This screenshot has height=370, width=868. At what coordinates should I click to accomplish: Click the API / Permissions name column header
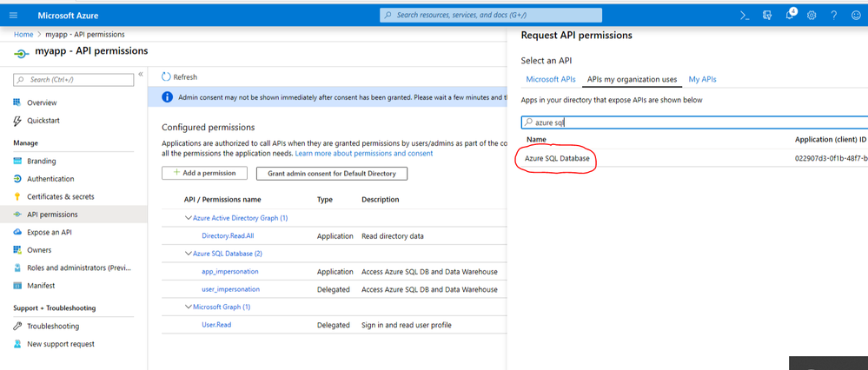(222, 200)
